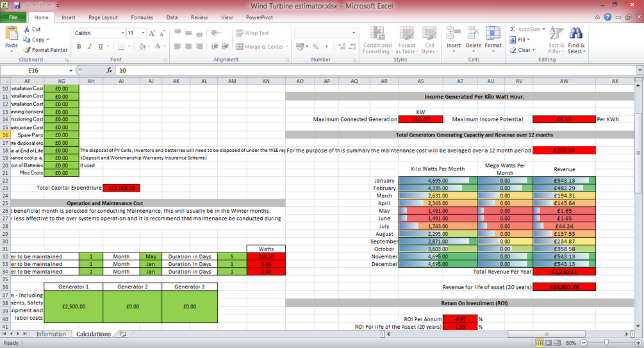Open the Fill dropdown in Editing

528,40
